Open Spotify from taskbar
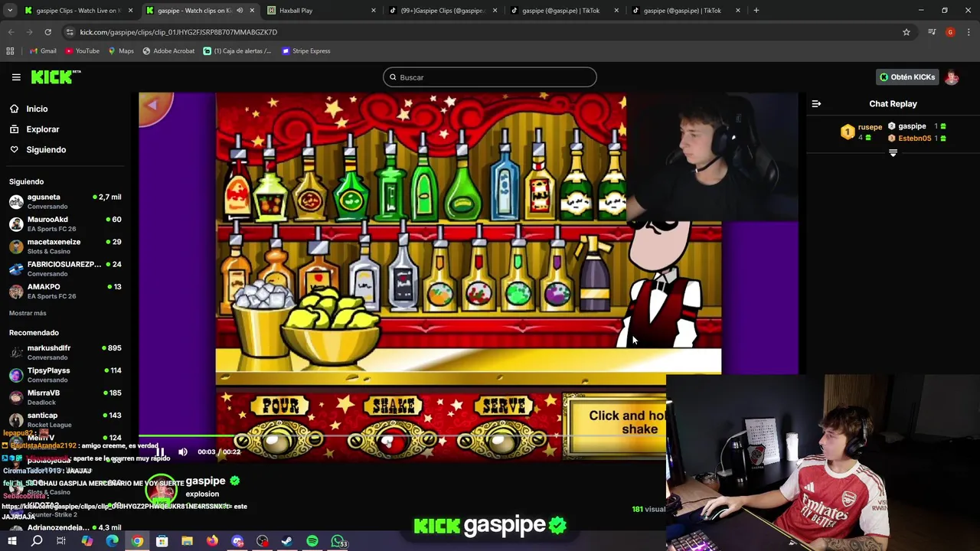The image size is (980, 551). coord(312,541)
